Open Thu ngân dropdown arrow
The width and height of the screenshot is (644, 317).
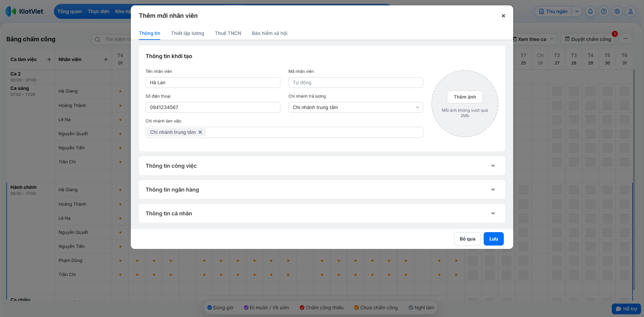pos(577,11)
